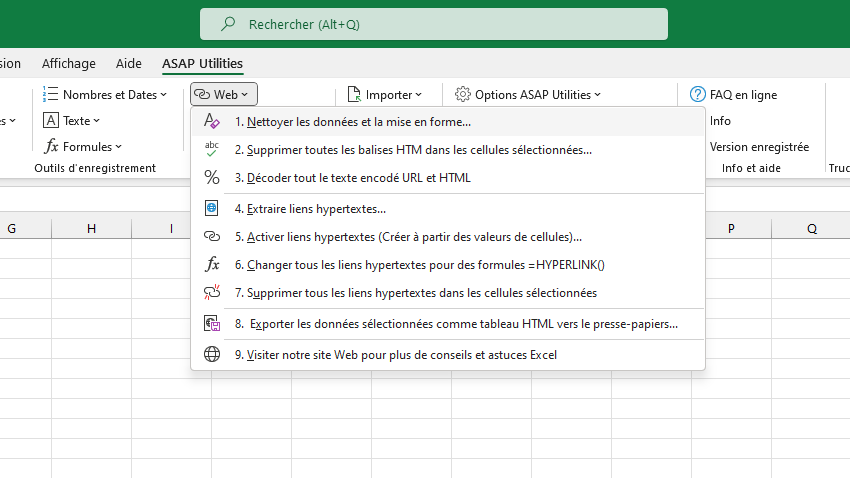
Task: Click in the Rechercher search box
Action: (x=434, y=24)
